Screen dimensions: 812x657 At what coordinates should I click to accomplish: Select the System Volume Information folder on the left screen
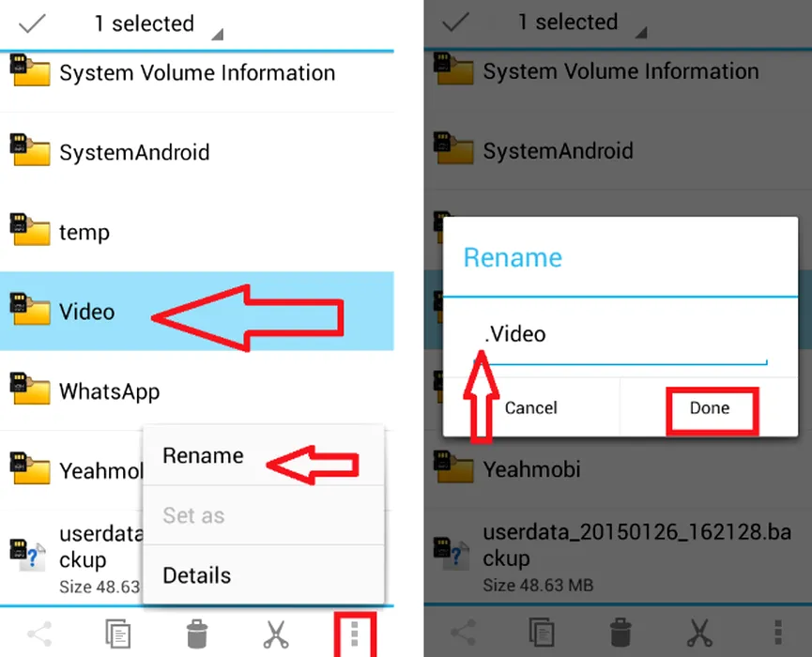196,73
